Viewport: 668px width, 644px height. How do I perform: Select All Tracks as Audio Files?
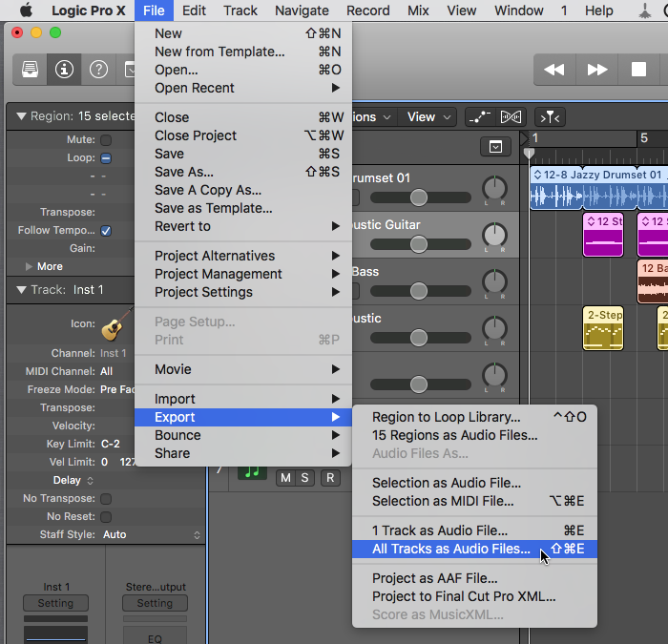coord(474,549)
